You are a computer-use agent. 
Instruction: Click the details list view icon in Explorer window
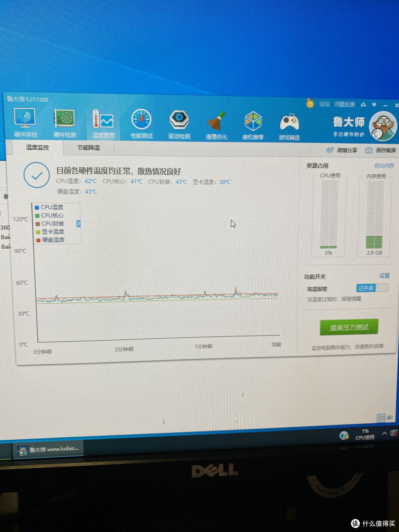tap(381, 418)
